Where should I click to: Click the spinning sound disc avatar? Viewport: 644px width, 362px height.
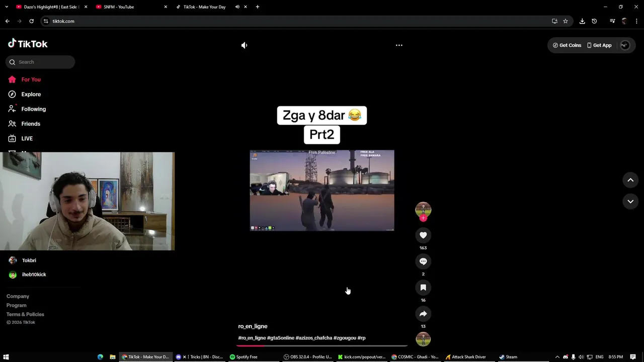[423, 339]
